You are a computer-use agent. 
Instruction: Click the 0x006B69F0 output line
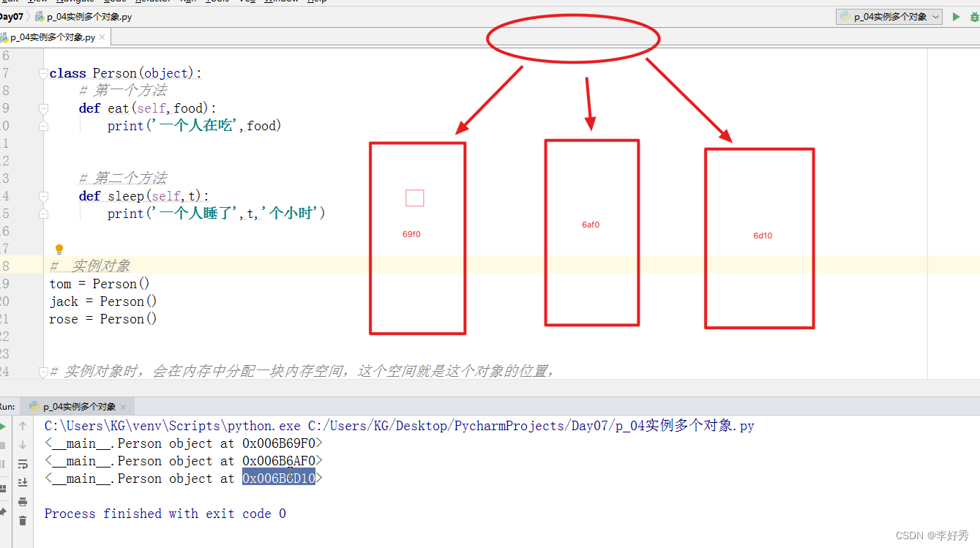click(183, 443)
